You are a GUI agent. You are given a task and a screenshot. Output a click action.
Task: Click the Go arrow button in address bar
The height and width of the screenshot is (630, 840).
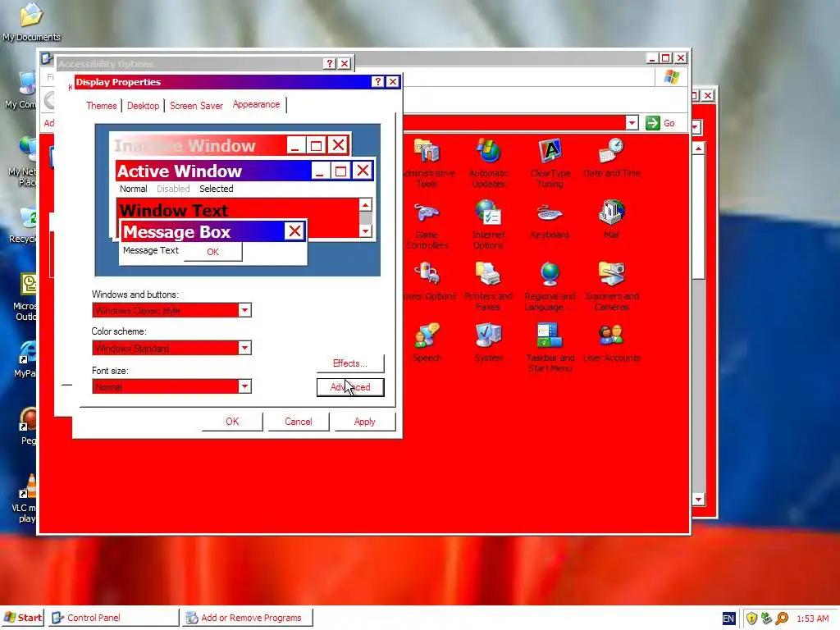point(652,123)
